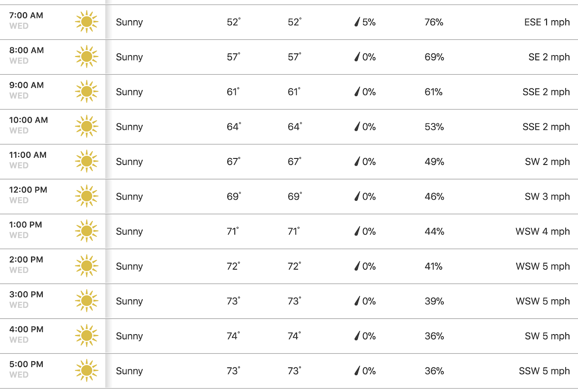Click the sun icon beside 1:00 PM
The width and height of the screenshot is (578, 392).
(x=87, y=231)
